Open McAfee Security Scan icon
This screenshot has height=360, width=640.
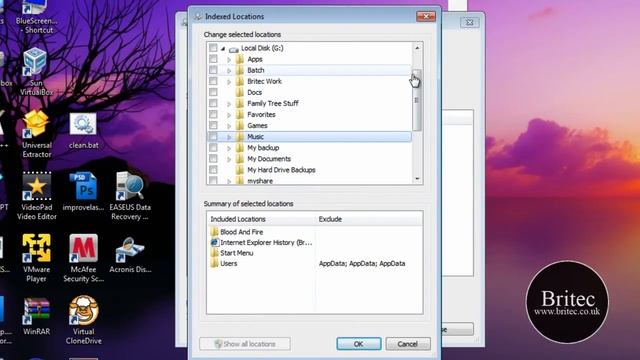click(83, 258)
